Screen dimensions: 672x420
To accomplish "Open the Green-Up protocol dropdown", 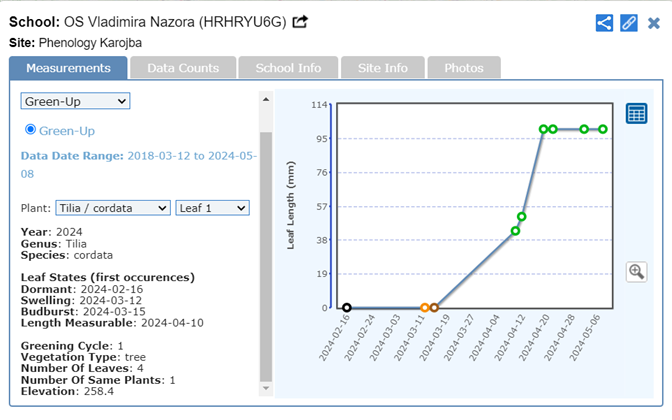I will [76, 101].
